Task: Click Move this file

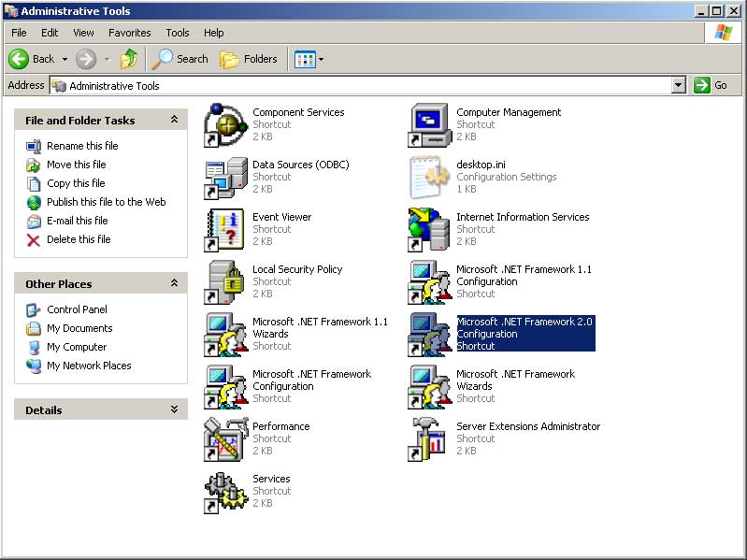Action: [77, 165]
